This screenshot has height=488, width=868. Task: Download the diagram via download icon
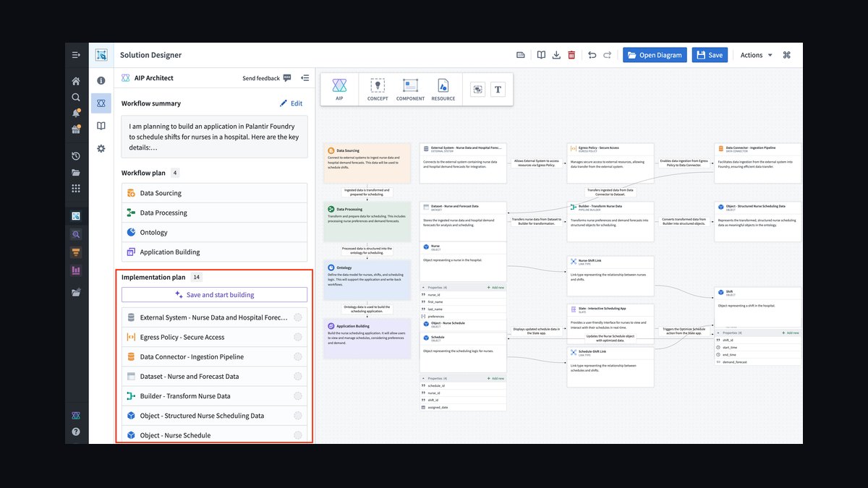tap(556, 55)
